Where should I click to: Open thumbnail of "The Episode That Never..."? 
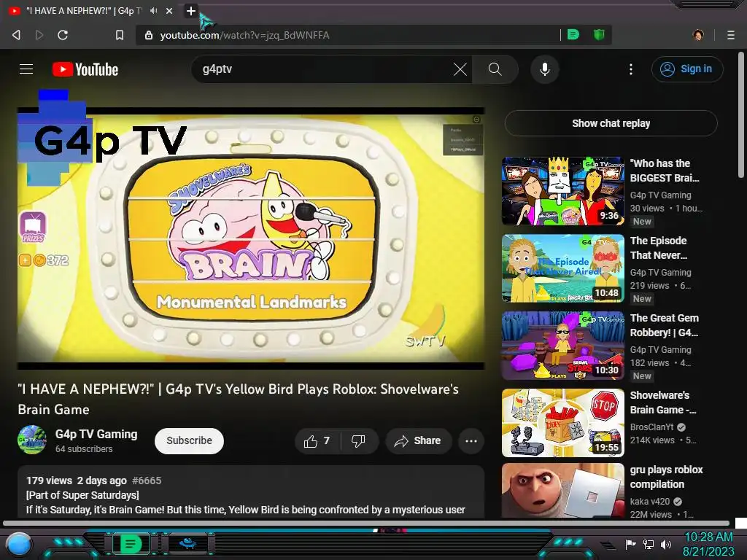[562, 268]
